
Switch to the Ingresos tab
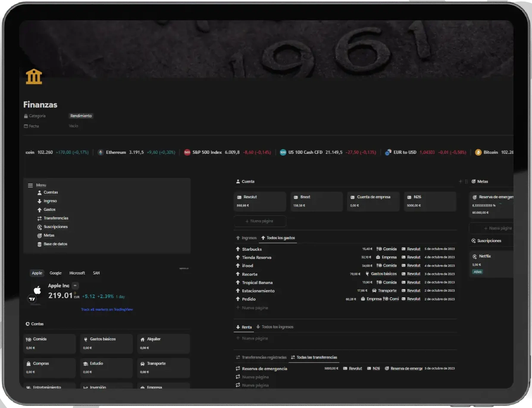coord(246,238)
